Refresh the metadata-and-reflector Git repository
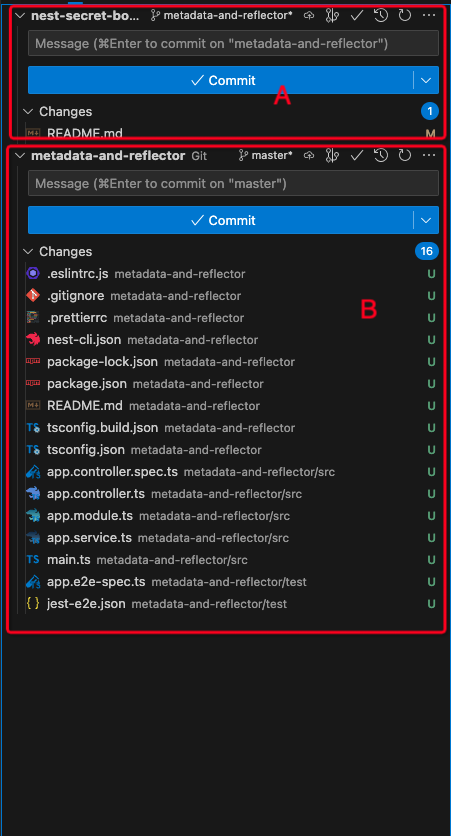Viewport: 451px width, 836px height. [405, 156]
